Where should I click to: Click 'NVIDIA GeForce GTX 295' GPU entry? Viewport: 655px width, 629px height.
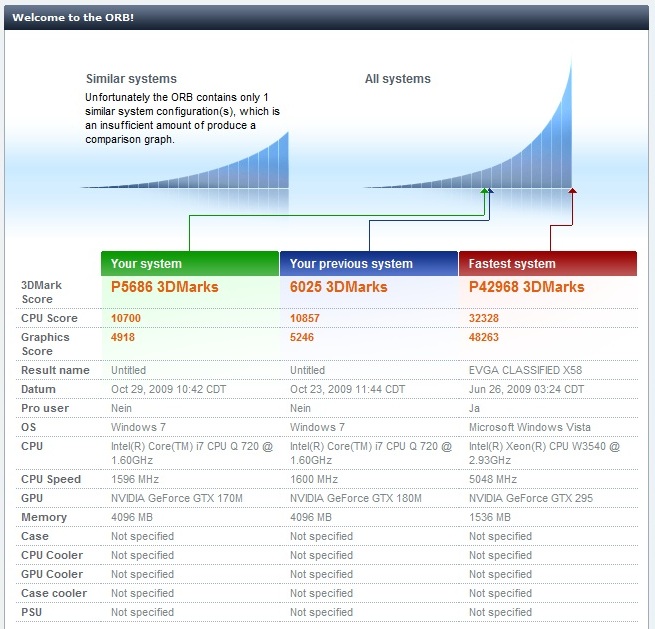(x=531, y=498)
